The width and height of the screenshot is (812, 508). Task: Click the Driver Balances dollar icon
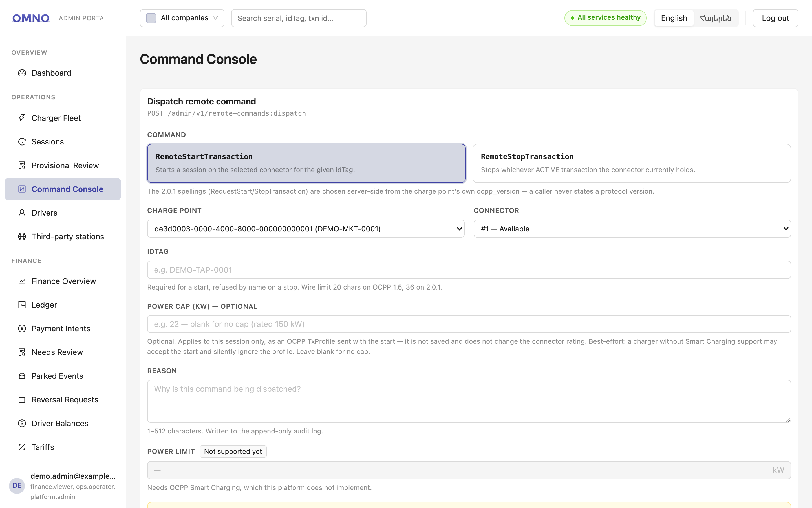click(22, 423)
